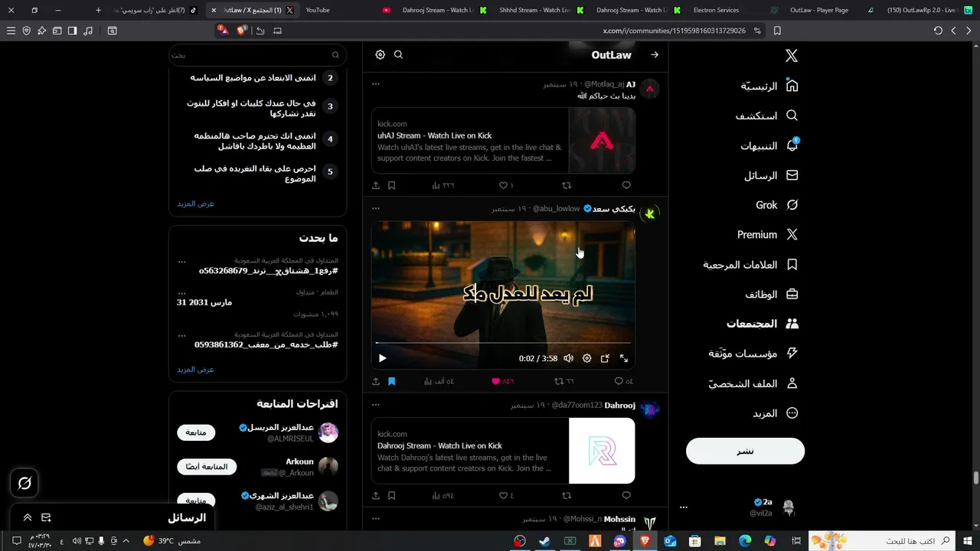
Task: Open the uhAJ Stream kick link card
Action: 503,141
